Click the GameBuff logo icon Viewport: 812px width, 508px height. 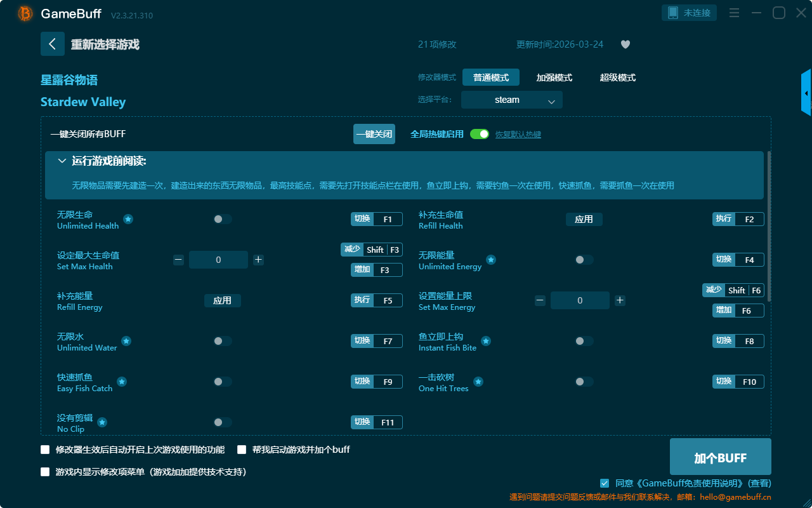(x=25, y=13)
